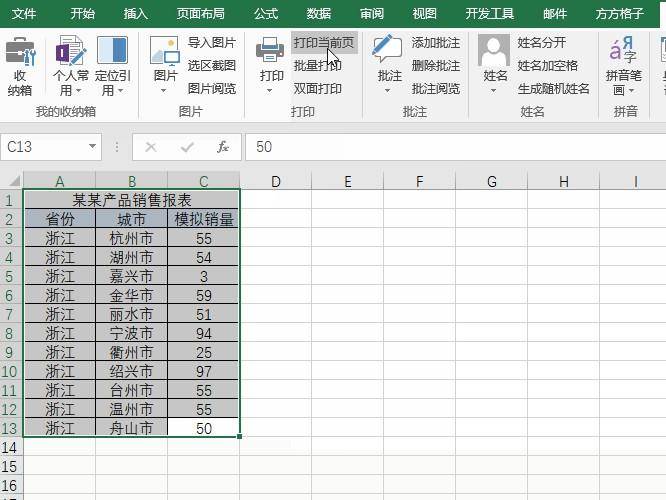Select the 温州市 cell
This screenshot has width=666, height=500.
pyautogui.click(x=132, y=409)
